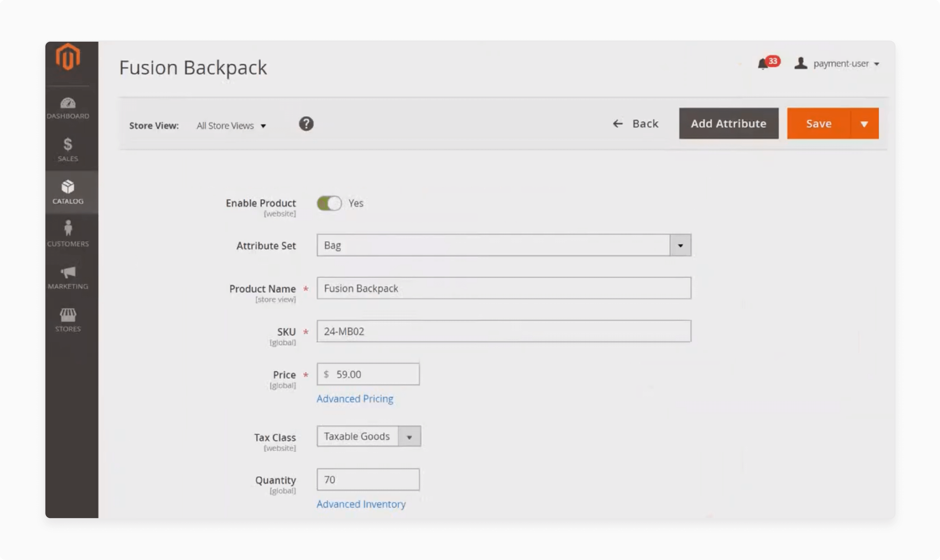Expand the Tax Class dropdown

point(409,437)
